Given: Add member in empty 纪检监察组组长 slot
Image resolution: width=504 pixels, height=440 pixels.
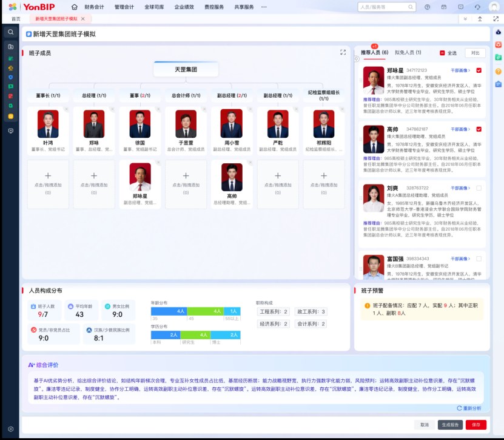Looking at the screenshot, I should (324, 184).
